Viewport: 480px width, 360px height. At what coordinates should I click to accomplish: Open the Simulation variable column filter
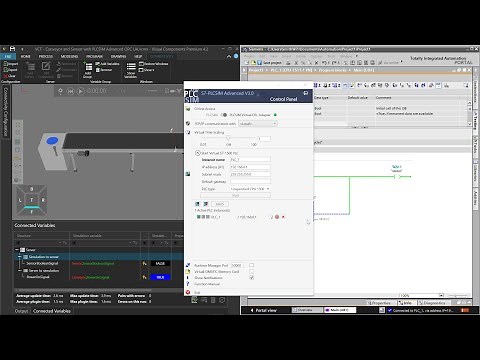pos(135,243)
